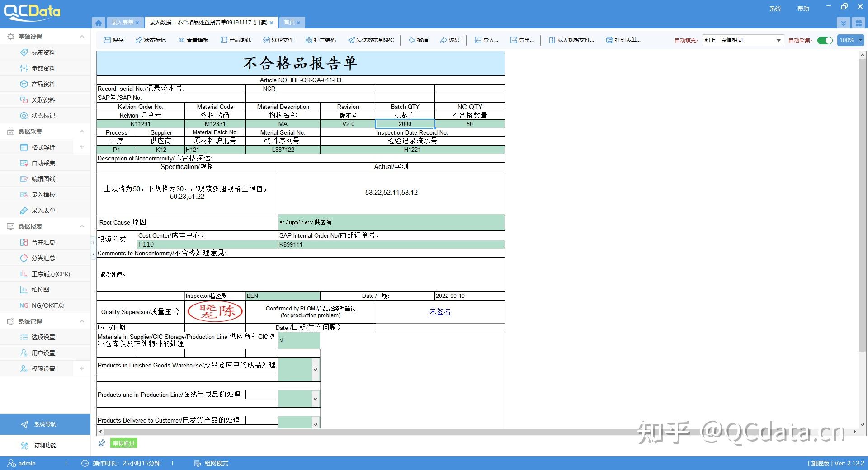Open 录入模板 in sidebar

pos(43,195)
